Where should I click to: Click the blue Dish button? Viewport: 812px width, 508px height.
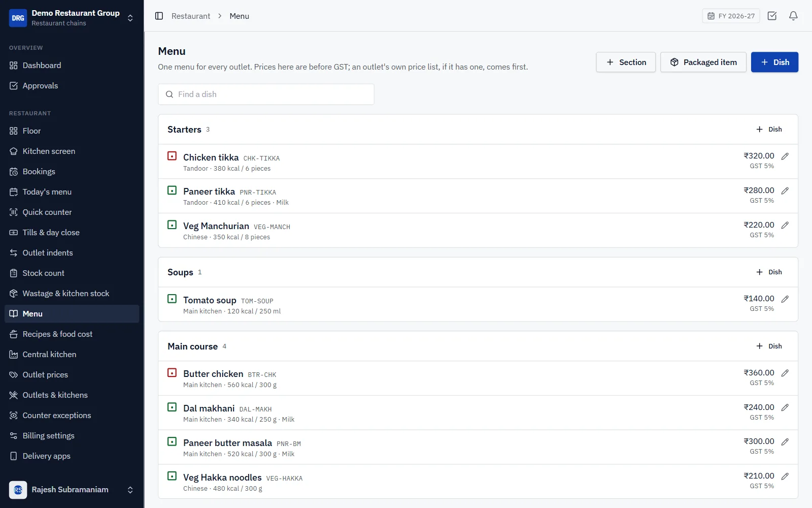774,62
